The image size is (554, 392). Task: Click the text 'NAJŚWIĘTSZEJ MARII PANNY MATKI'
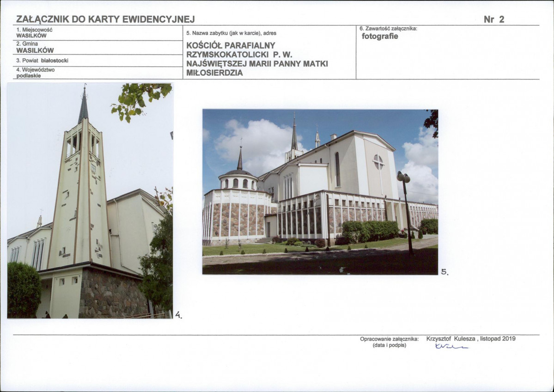pyautogui.click(x=257, y=64)
